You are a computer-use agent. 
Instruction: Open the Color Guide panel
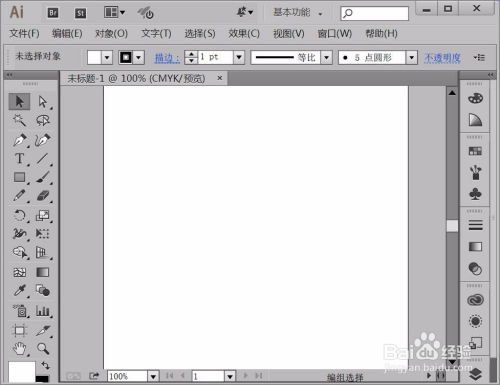click(x=475, y=120)
